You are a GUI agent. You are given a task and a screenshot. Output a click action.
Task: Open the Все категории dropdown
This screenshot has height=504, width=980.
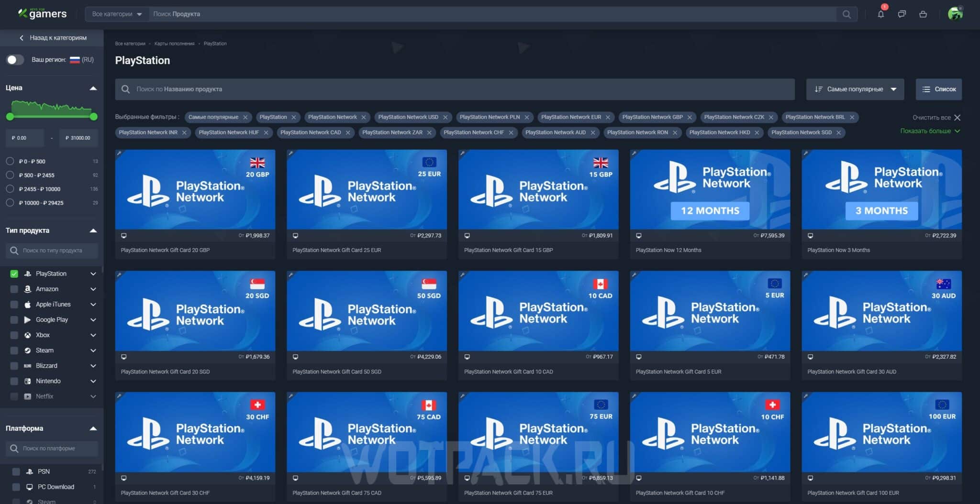point(117,14)
